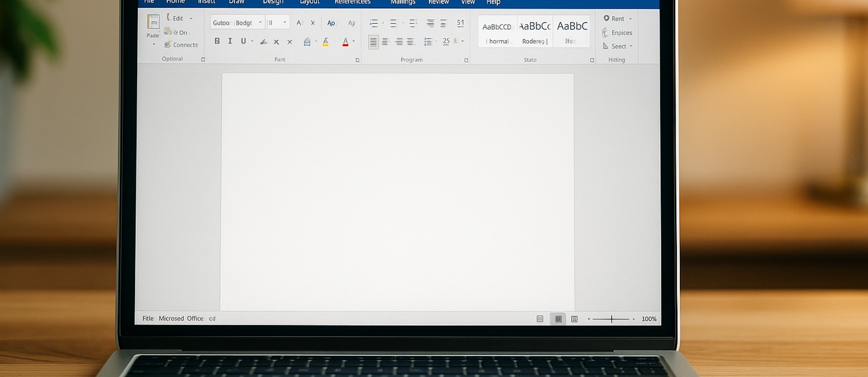Open the Gutoon Bodgt font name dropdown
The width and height of the screenshot is (868, 377).
tap(260, 23)
